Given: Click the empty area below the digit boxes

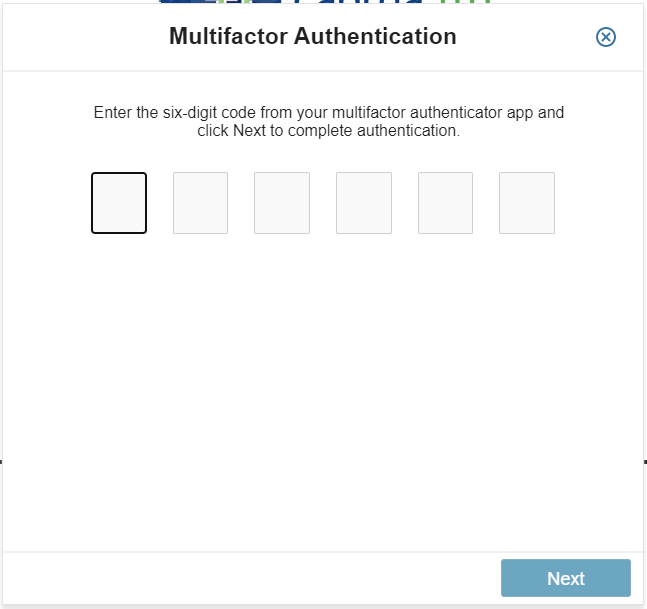Looking at the screenshot, I should pyautogui.click(x=323, y=392).
